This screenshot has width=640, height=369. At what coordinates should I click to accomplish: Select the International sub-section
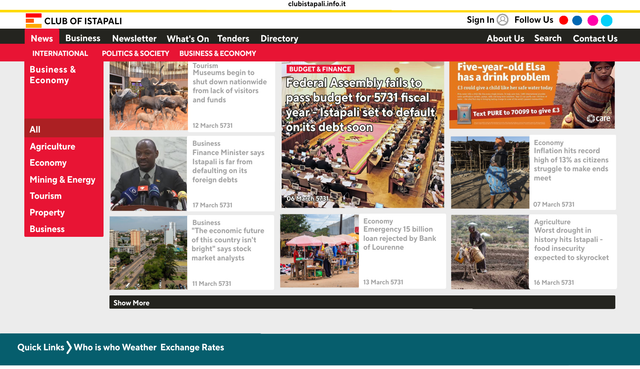[60, 53]
